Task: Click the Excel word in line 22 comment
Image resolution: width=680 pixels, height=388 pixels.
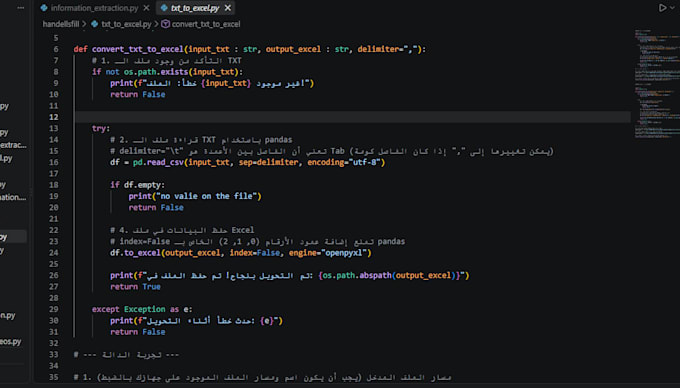Action: [243, 230]
